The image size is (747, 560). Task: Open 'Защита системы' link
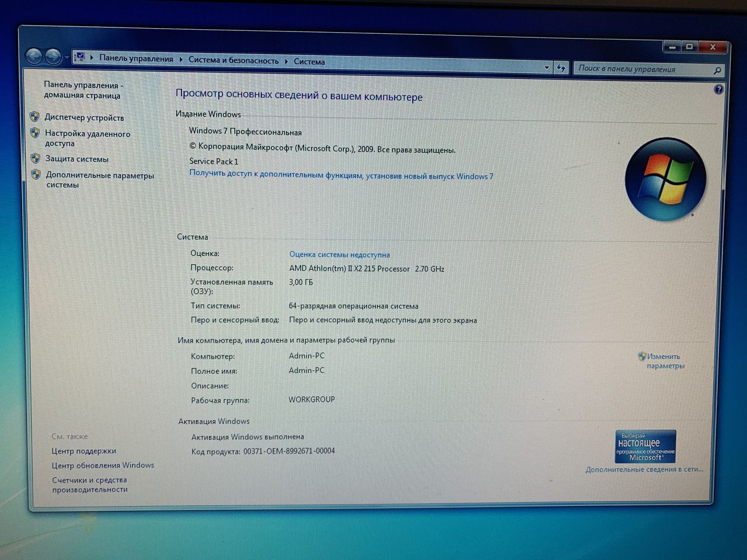(x=77, y=159)
